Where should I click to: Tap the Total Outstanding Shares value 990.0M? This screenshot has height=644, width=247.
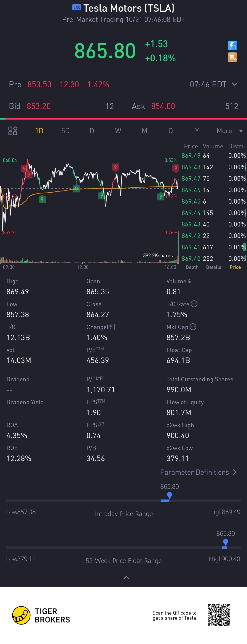[179, 390]
